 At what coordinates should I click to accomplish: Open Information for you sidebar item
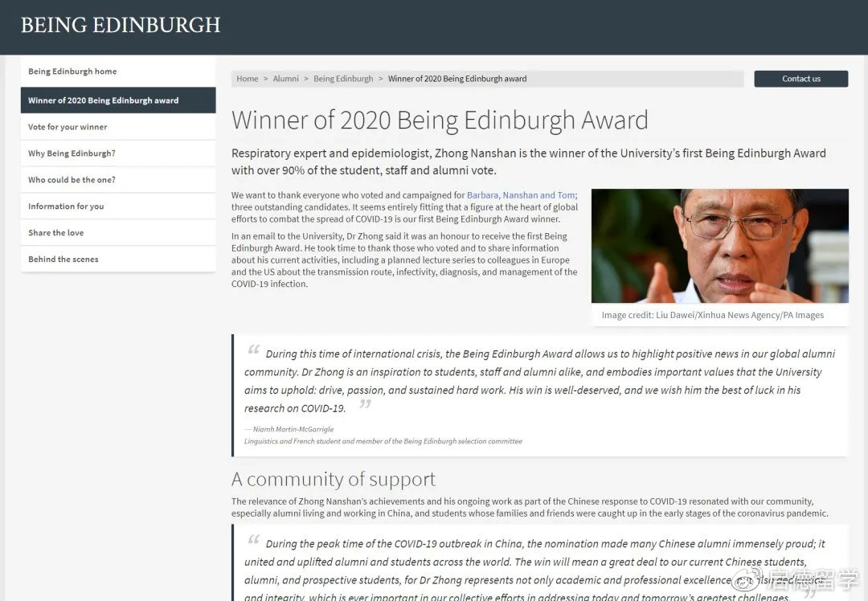tap(66, 206)
